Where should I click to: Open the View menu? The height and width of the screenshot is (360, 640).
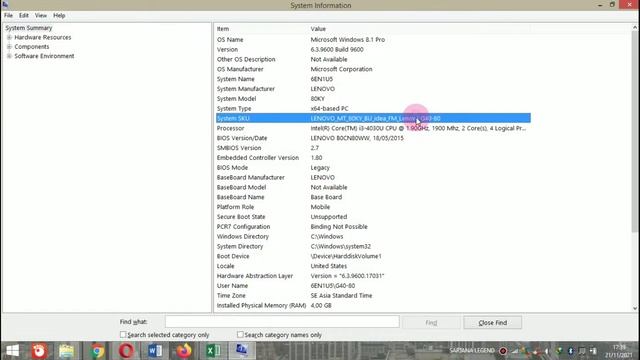click(40, 15)
